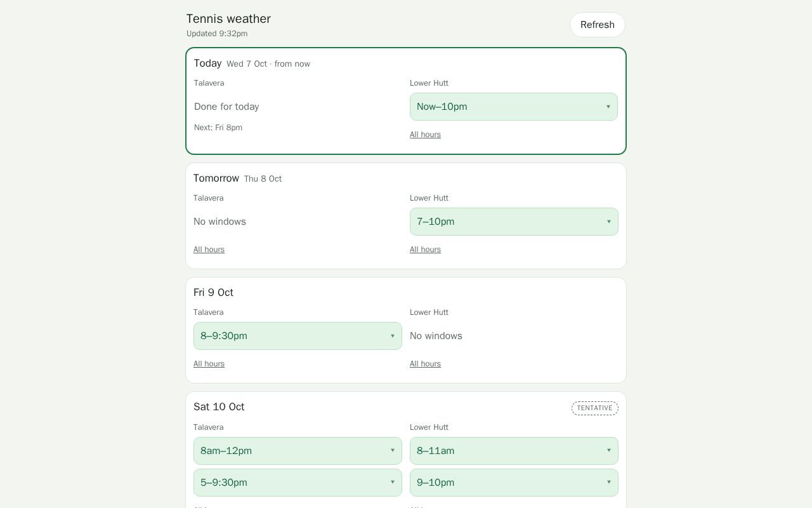The height and width of the screenshot is (508, 812).
Task: Select the "Next: Fri 8pm" note
Action: coord(218,128)
